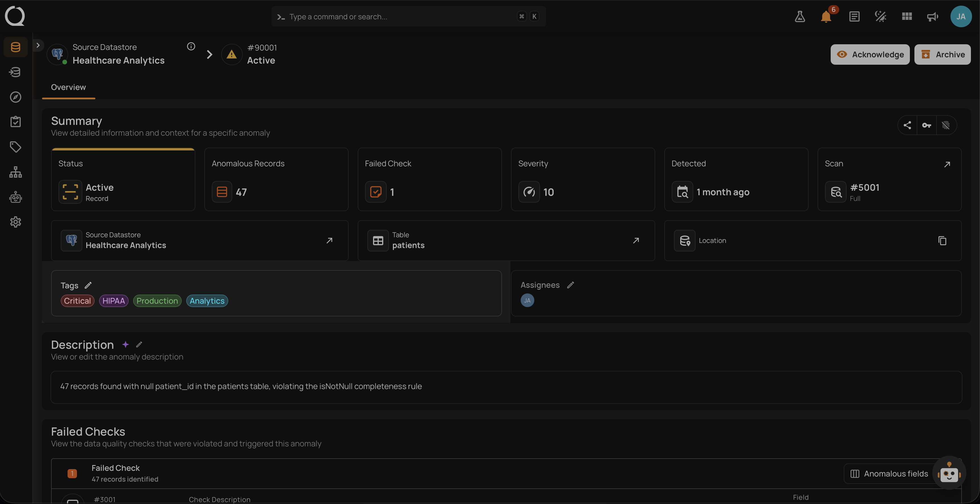Image resolution: width=980 pixels, height=504 pixels.
Task: Click the Status Active card
Action: [123, 179]
